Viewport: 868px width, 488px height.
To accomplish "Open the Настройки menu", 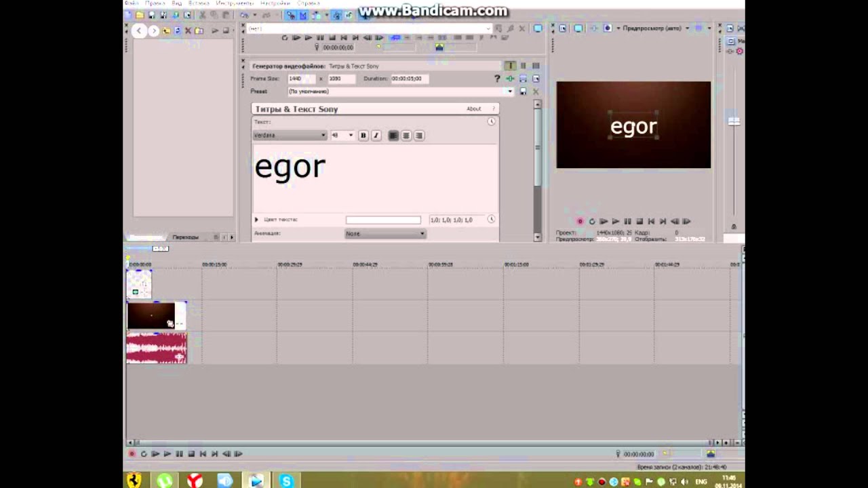I will (x=275, y=3).
